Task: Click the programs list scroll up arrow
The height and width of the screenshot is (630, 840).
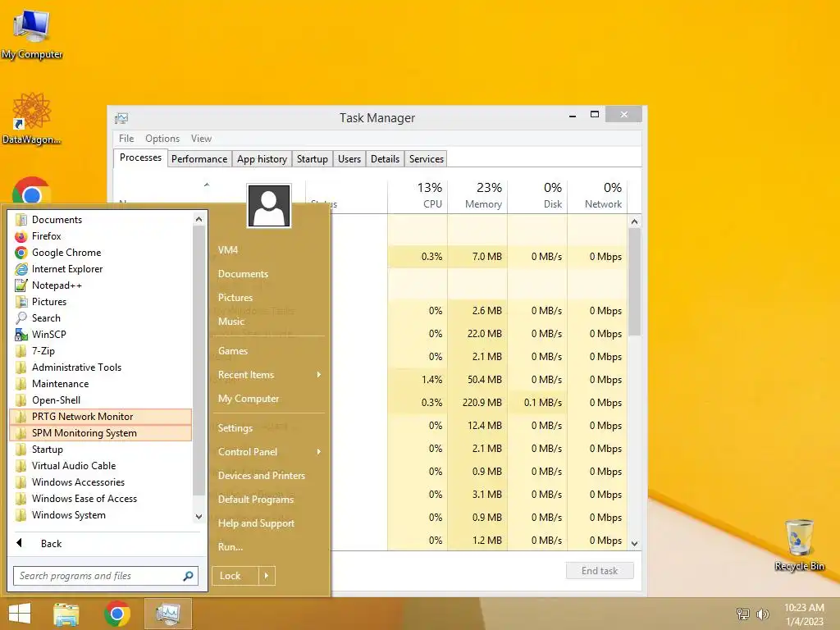Action: (x=199, y=219)
